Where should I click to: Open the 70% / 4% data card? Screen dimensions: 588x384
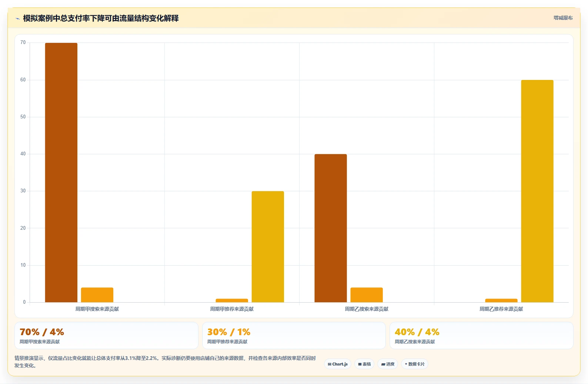coord(106,336)
